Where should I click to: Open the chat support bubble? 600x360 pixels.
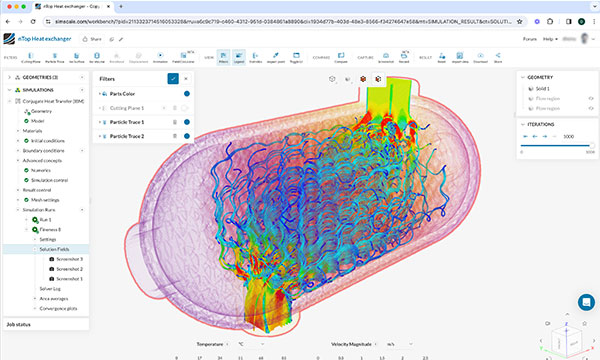pos(586,302)
